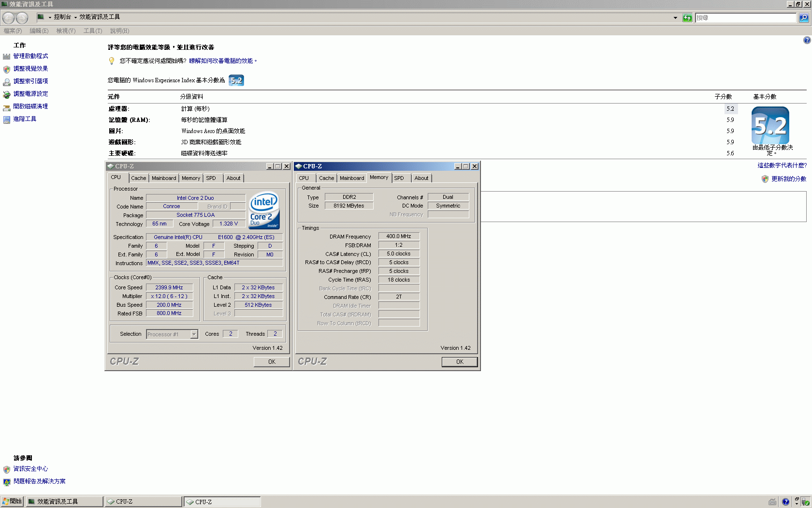The height and width of the screenshot is (508, 812).
Task: Open the Processor #1 selection dropdown
Action: pyautogui.click(x=194, y=334)
